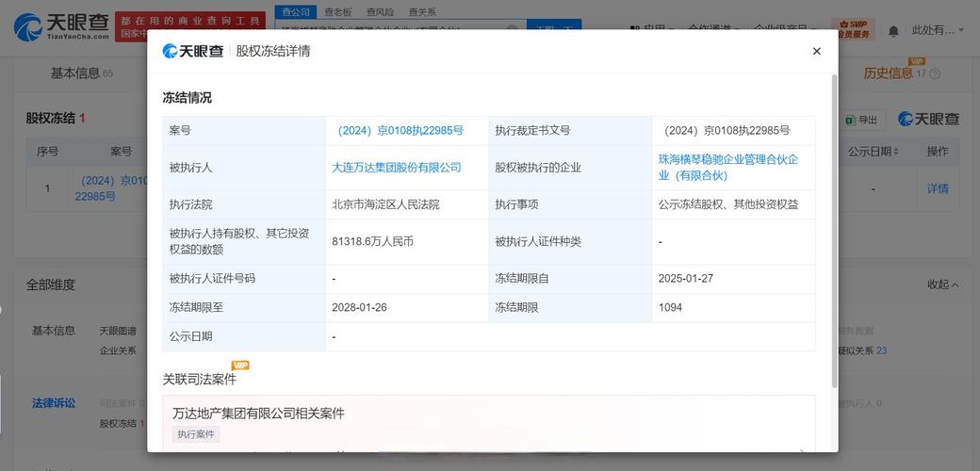Image resolution: width=980 pixels, height=471 pixels.
Task: Click execution ruling number (2024)京0108执22985号 text
Action: (727, 131)
